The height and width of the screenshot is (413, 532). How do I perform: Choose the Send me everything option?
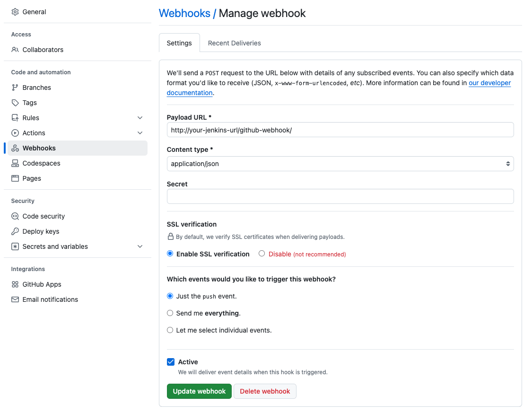(170, 313)
